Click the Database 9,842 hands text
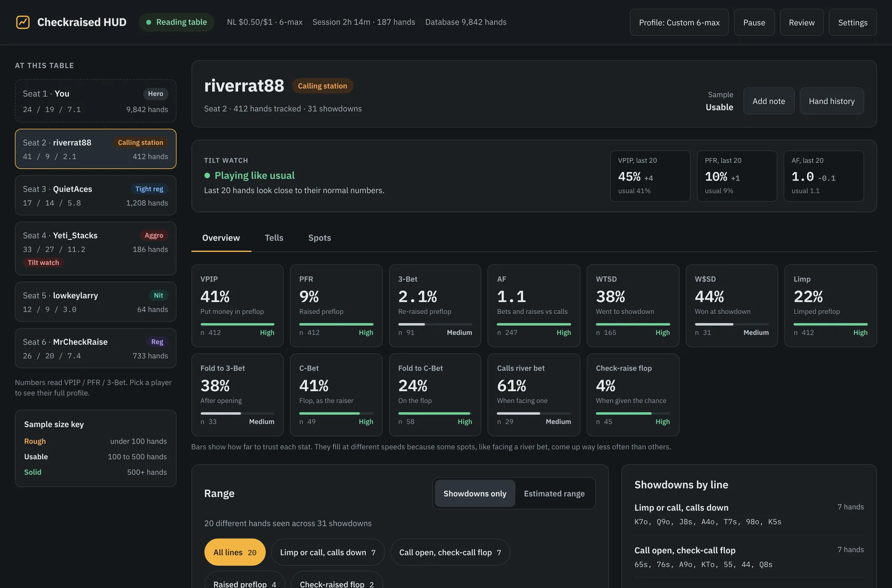892x588 pixels. pyautogui.click(x=466, y=22)
